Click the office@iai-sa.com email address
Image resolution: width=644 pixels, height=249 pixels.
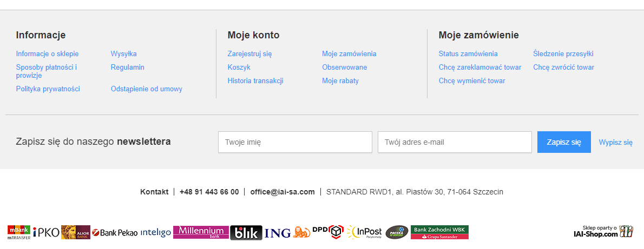tap(282, 192)
